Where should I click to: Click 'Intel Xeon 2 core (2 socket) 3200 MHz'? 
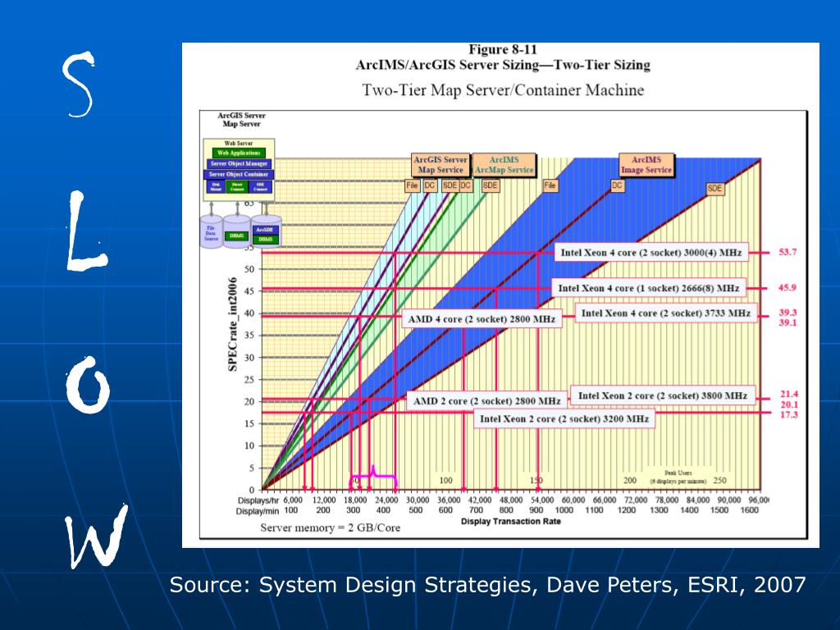pyautogui.click(x=564, y=419)
